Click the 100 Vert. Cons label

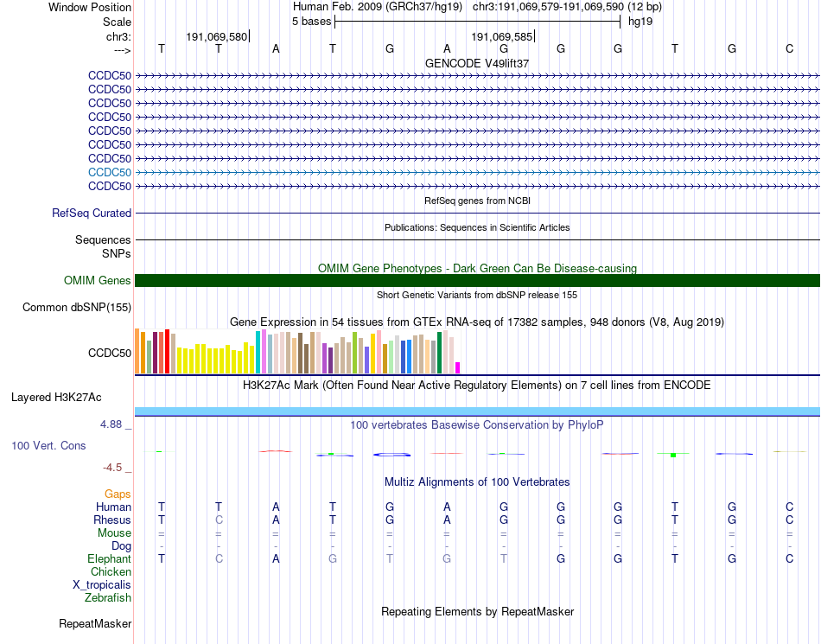(48, 445)
